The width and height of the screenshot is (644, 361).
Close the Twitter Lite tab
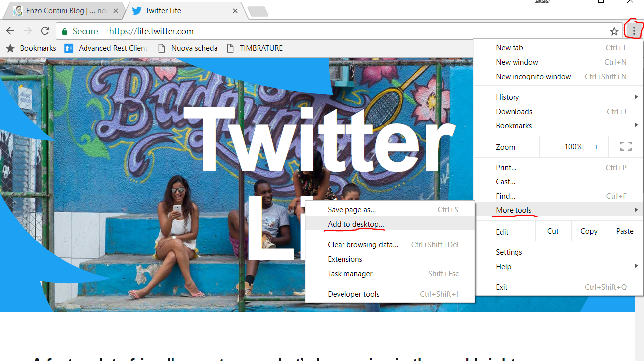tap(236, 11)
